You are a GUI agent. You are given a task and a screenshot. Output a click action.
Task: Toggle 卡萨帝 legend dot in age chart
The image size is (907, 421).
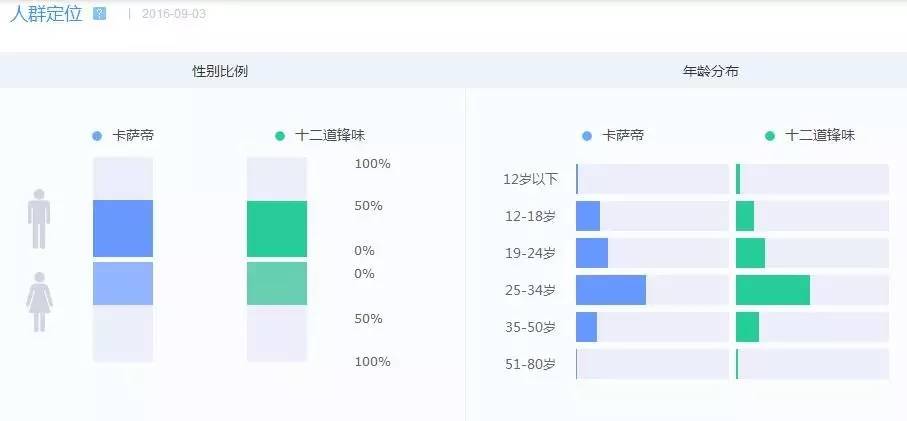pos(587,136)
